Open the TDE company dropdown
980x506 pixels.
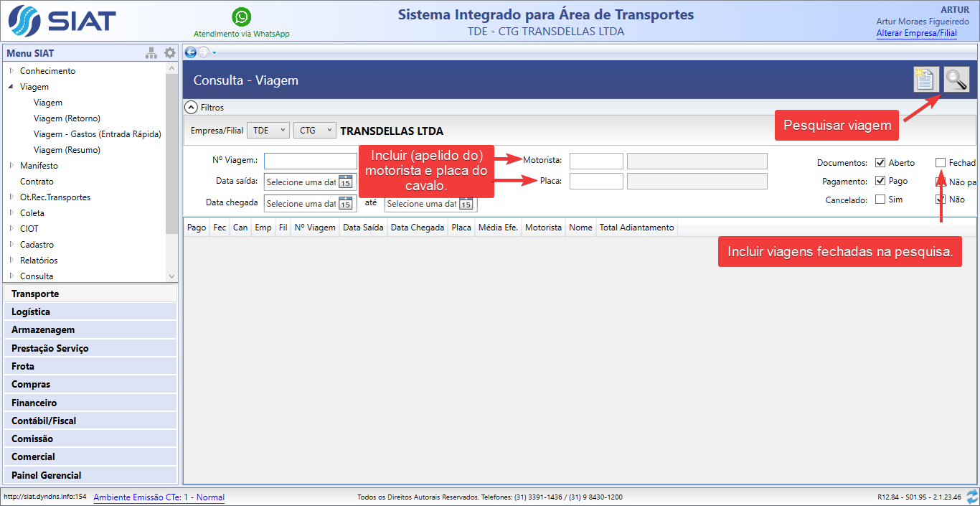pos(268,131)
